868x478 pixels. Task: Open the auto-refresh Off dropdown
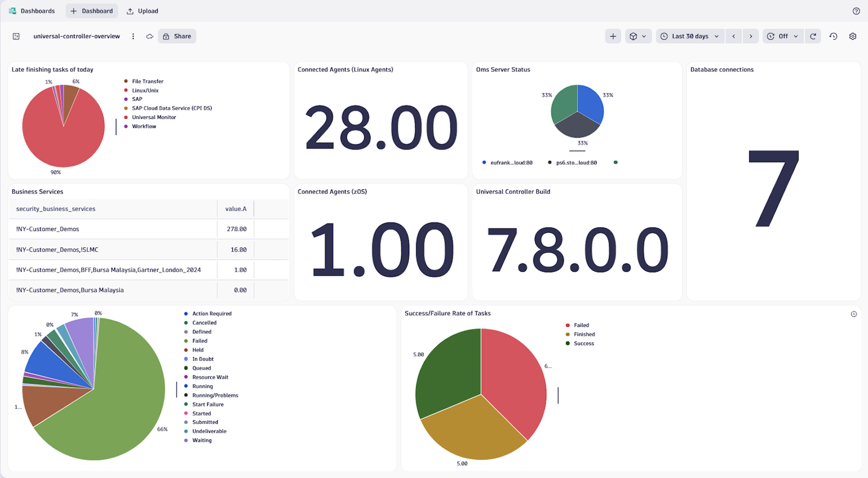pos(783,36)
